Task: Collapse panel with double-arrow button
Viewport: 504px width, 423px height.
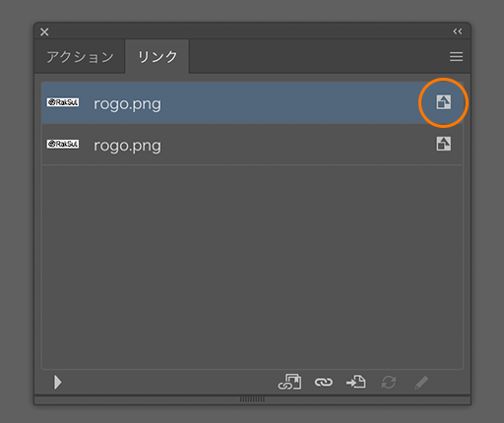Action: 458,31
